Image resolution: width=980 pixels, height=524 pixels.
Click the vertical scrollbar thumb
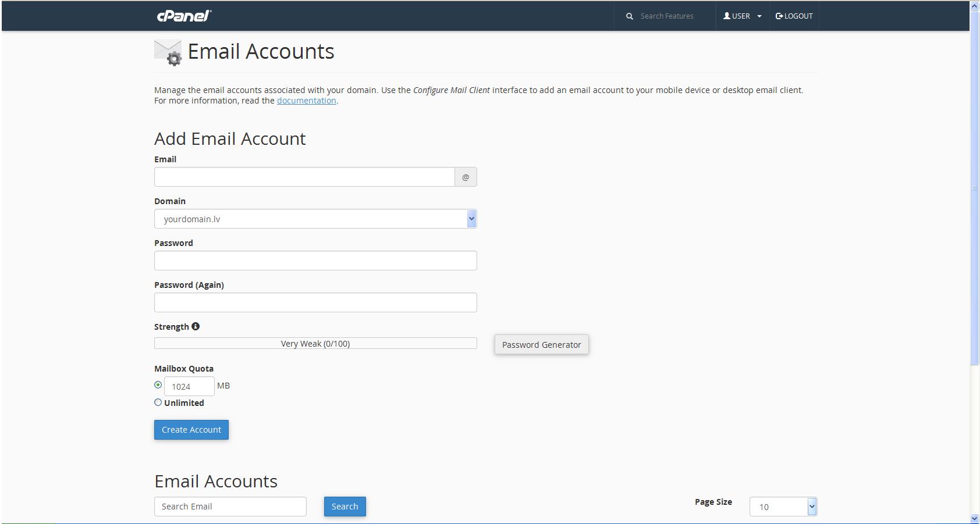coord(975,187)
